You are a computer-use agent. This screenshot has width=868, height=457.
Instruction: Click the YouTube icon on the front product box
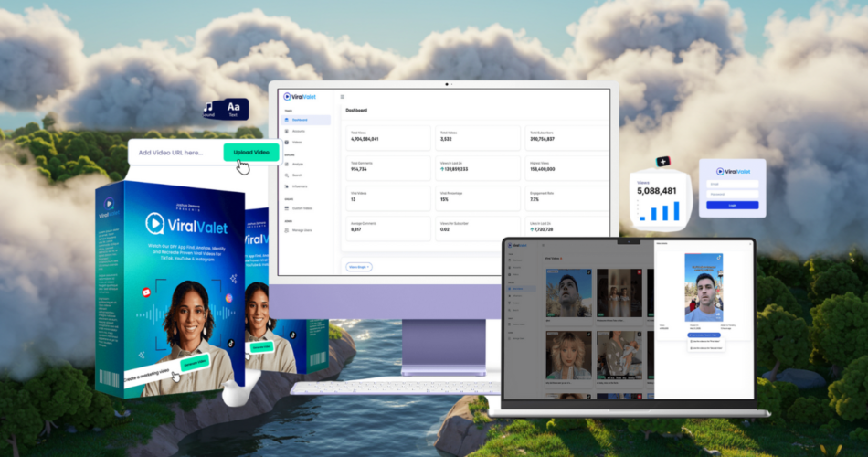tap(146, 292)
